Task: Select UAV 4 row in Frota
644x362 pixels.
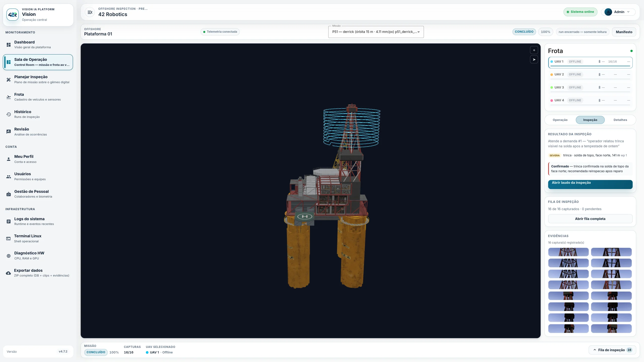Action: 590,101
